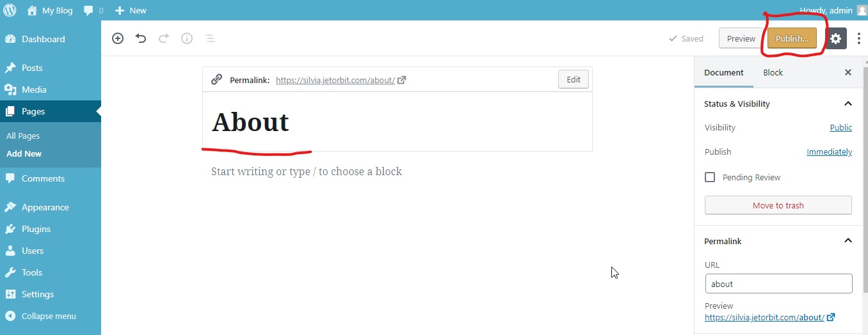This screenshot has height=335, width=868.
Task: Click the Move to trash button
Action: [x=778, y=205]
